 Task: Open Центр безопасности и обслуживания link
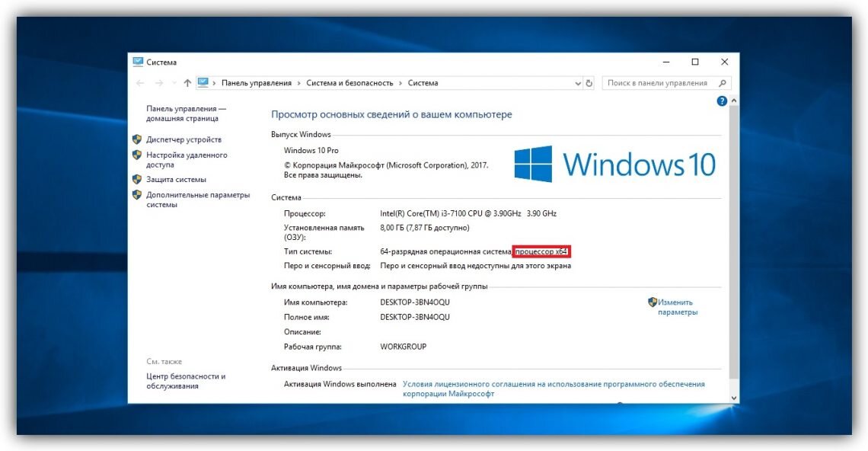click(x=186, y=381)
